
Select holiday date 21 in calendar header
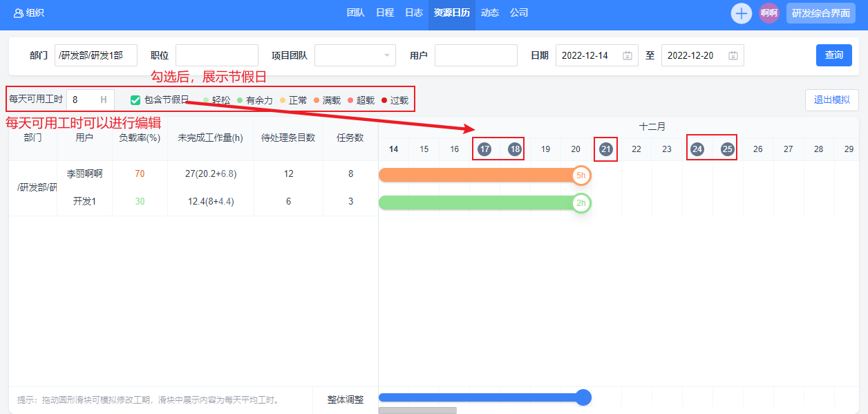tap(606, 149)
